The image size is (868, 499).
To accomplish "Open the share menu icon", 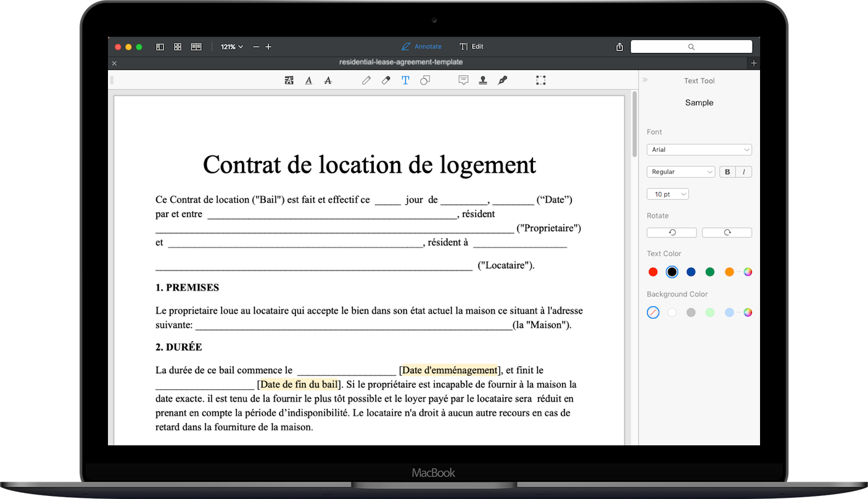I will pos(619,47).
